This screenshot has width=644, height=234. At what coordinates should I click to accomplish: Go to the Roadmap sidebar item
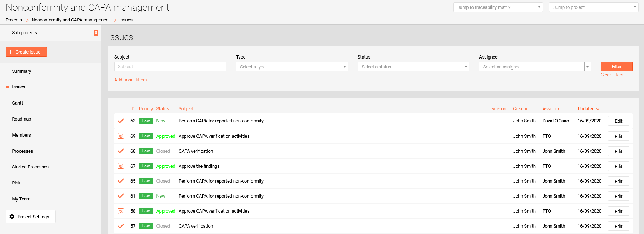click(x=21, y=119)
